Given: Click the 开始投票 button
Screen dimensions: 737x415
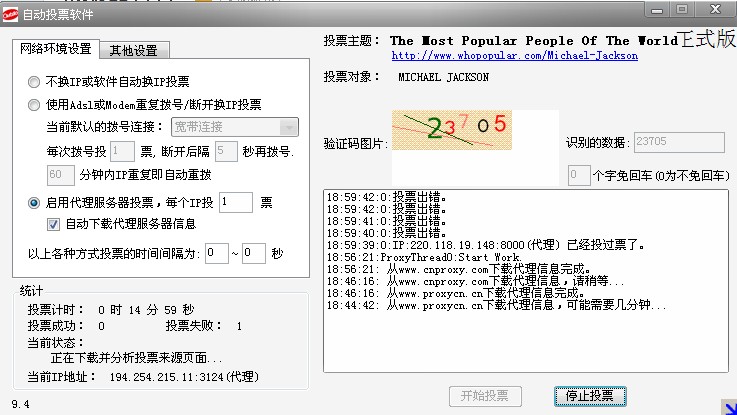Looking at the screenshot, I should [485, 396].
